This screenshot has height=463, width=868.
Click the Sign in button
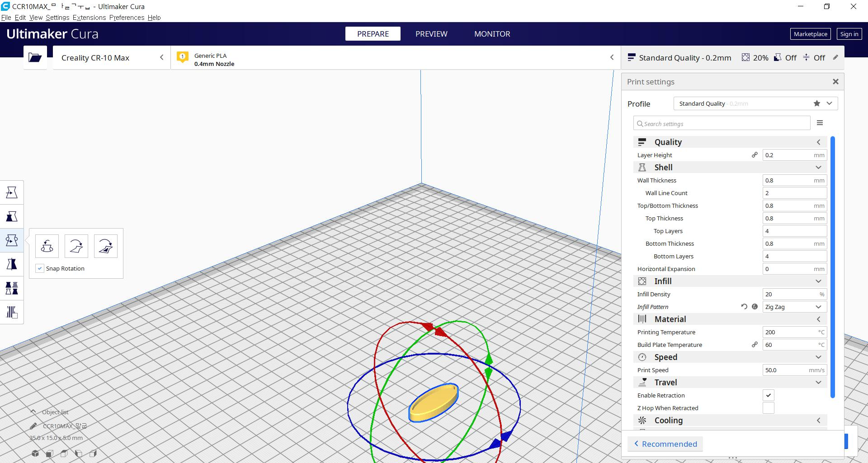point(849,34)
